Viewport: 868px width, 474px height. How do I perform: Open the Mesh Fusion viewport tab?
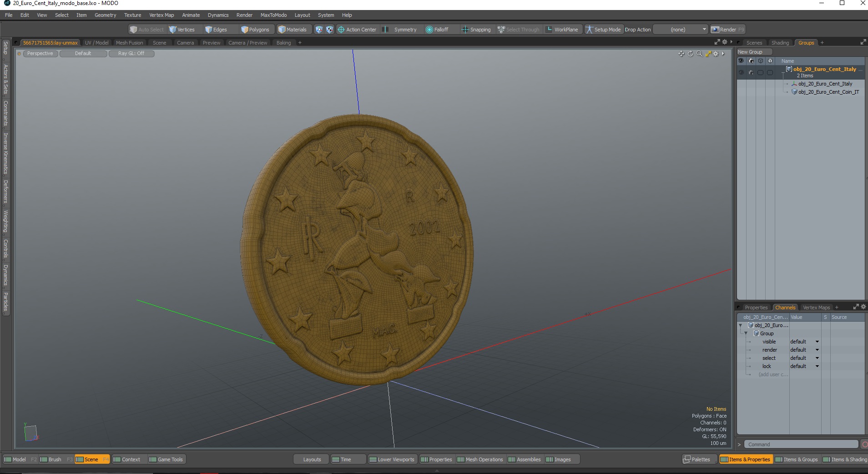129,43
